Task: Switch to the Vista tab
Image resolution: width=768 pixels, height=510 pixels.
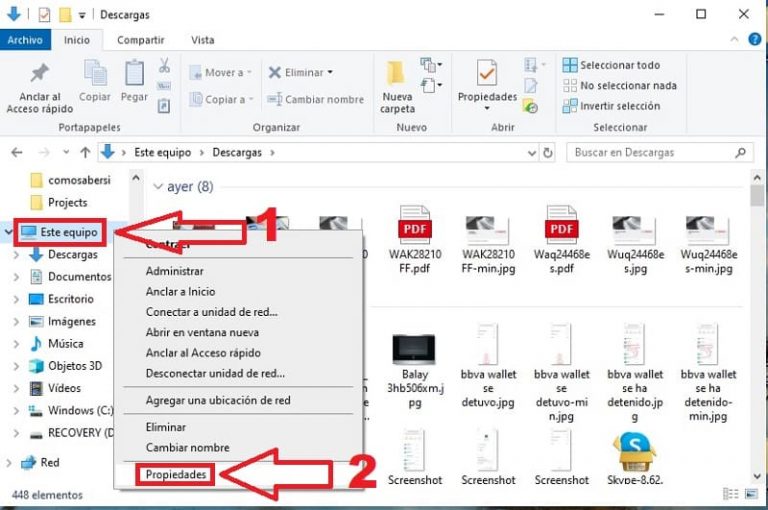Action: [x=202, y=40]
